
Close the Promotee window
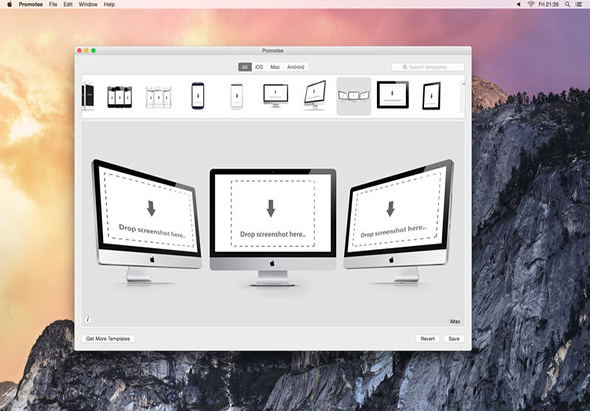[x=79, y=50]
